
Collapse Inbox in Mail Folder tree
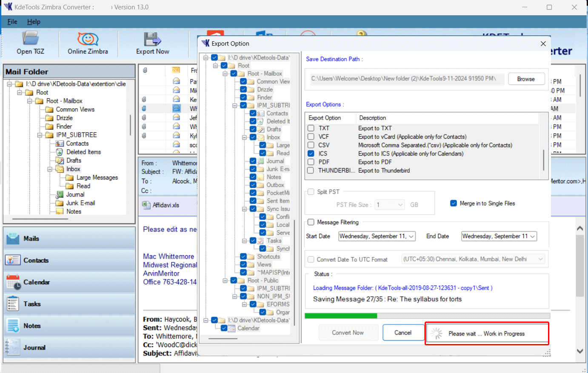pos(50,169)
